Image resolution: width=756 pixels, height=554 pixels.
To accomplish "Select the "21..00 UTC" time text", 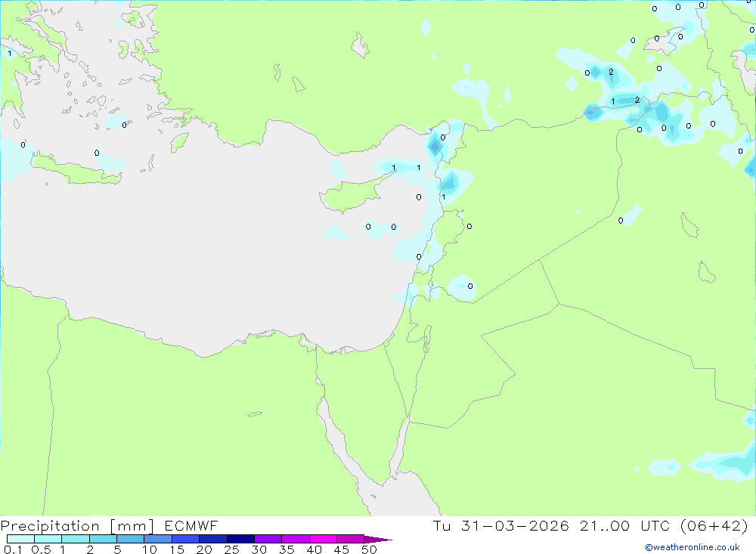I will [625, 525].
